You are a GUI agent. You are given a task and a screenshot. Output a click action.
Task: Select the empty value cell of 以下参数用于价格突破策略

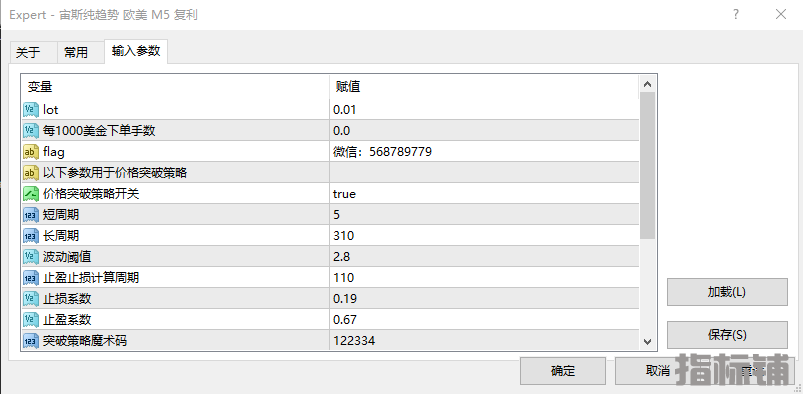[484, 173]
